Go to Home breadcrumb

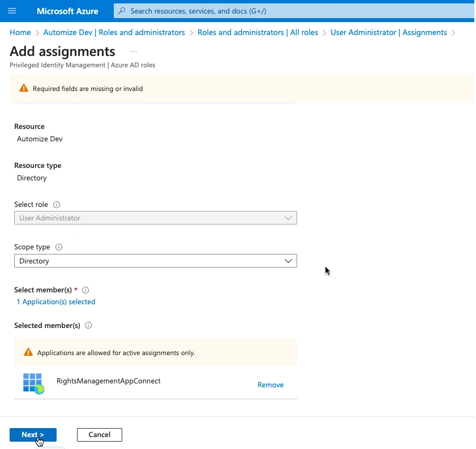[20, 32]
